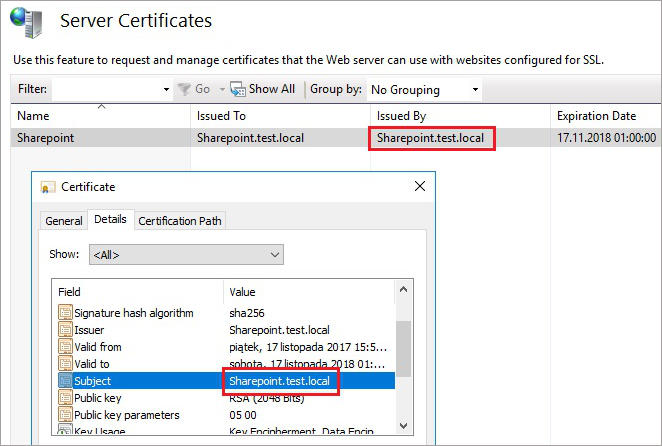Click the Subject field icon
This screenshot has height=446, width=662.
[65, 381]
